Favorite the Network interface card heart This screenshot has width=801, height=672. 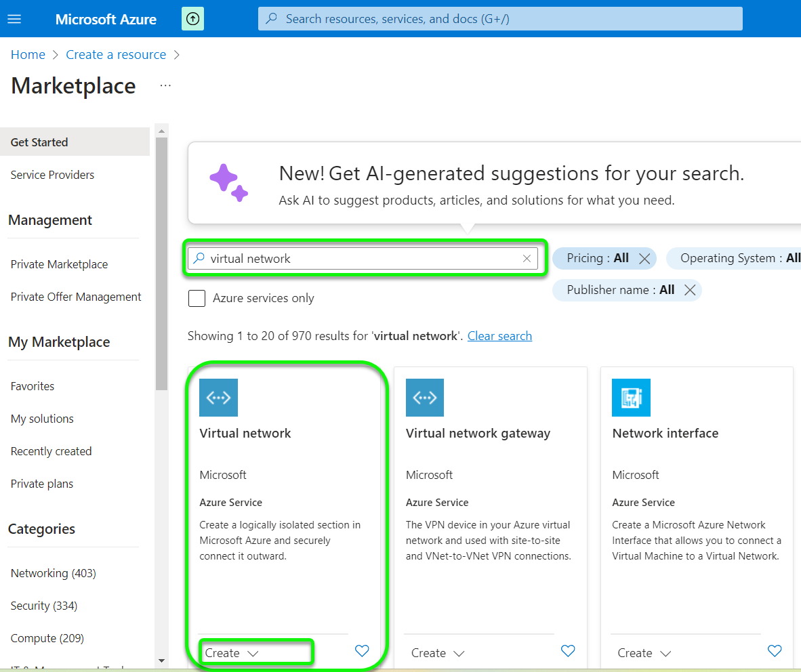click(775, 651)
